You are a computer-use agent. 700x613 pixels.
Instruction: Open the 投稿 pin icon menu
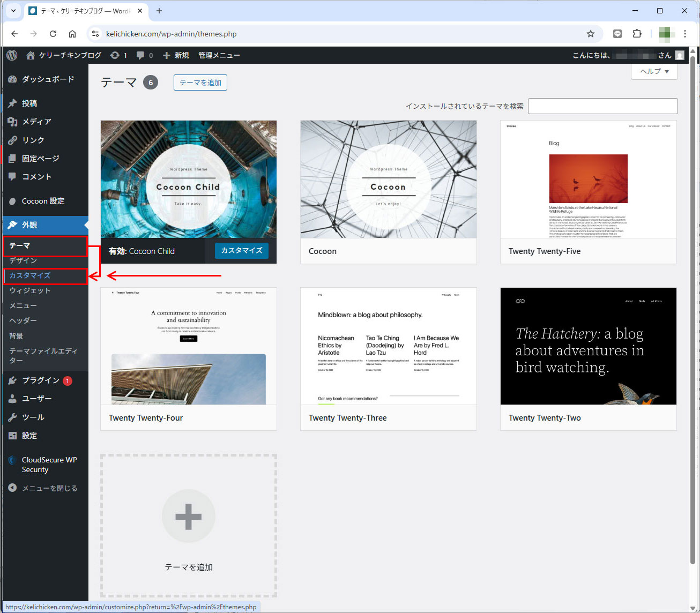pyautogui.click(x=12, y=103)
